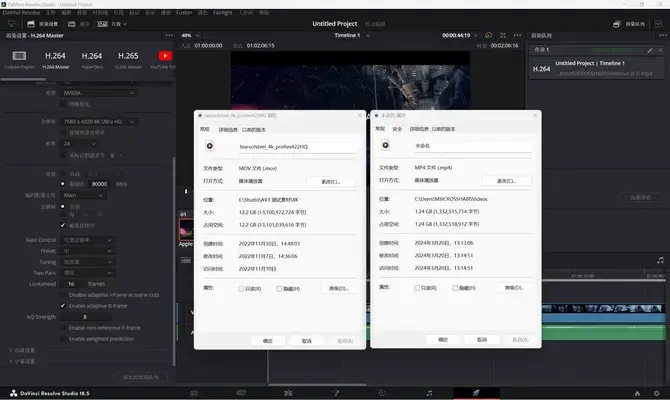
Task: Open the NVIDIA encoder dropdown
Action: [x=99, y=93]
